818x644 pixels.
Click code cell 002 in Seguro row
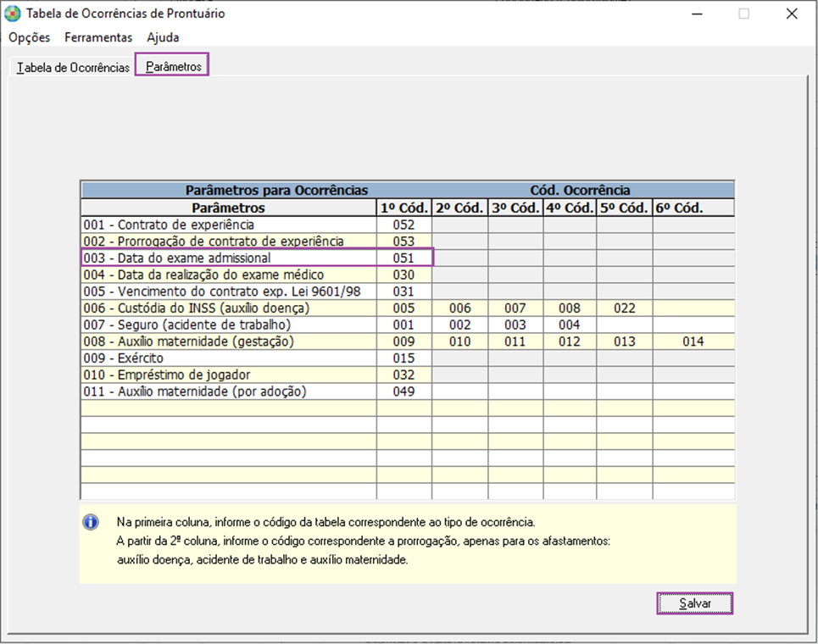pyautogui.click(x=460, y=325)
